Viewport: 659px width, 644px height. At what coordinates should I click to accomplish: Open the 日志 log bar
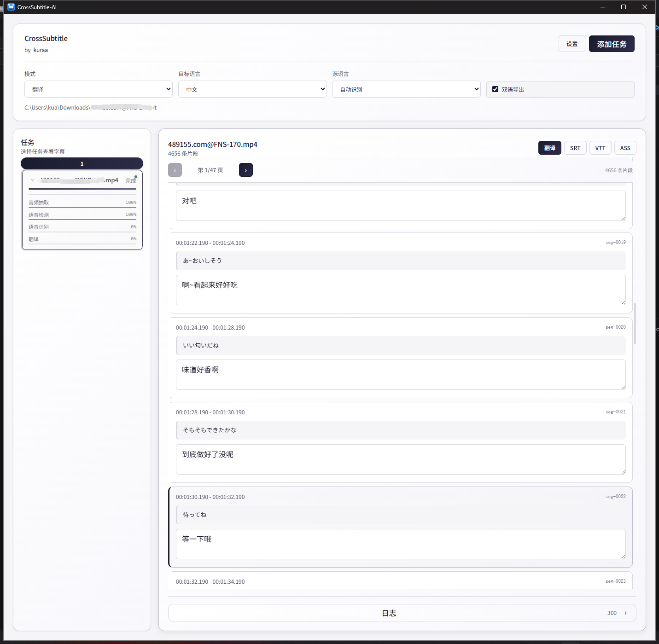(402, 613)
